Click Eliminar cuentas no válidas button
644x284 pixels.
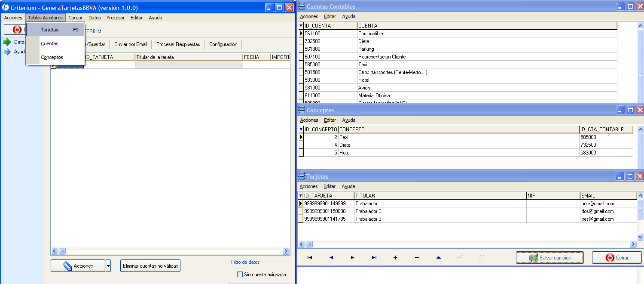(150, 266)
